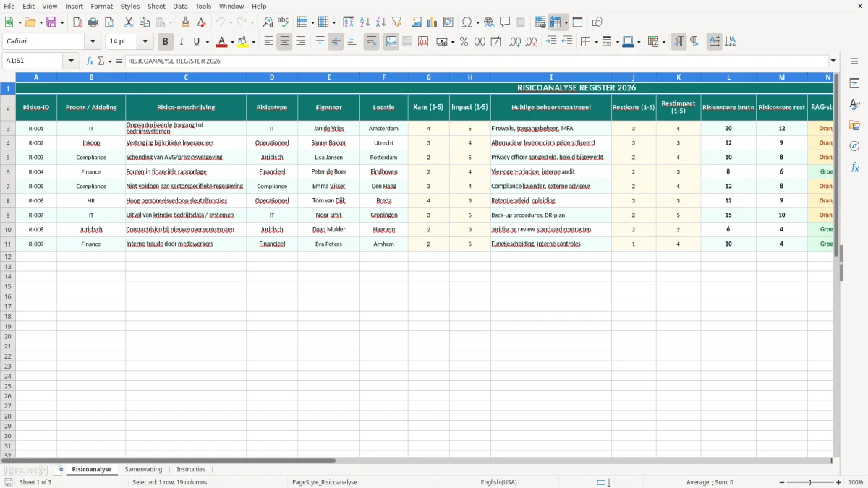The height and width of the screenshot is (488, 868).
Task: Toggle Center Vertically alignment
Action: 336,42
